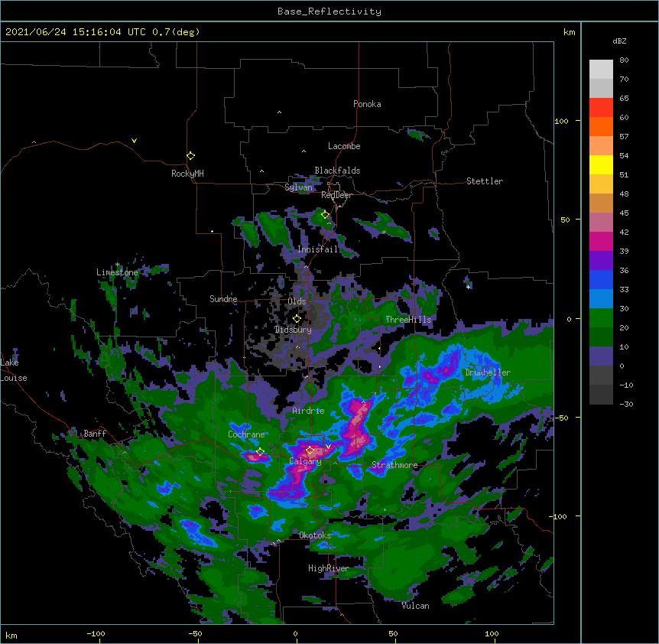The width and height of the screenshot is (659, 644).
Task: Click the -50 tick on the vertical km axis
Action: (561, 418)
